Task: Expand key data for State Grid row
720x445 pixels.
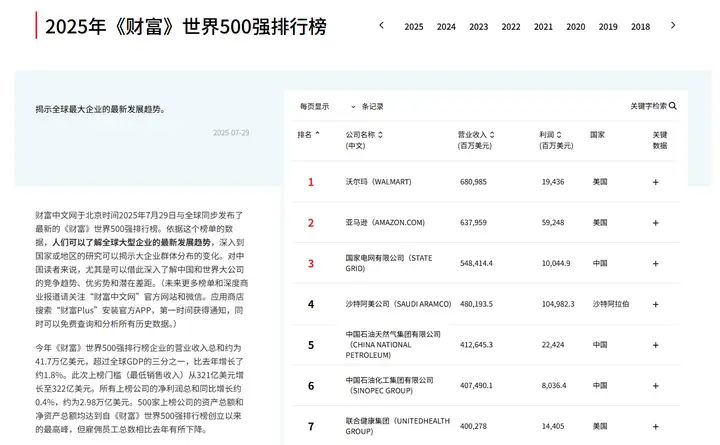Action: click(656, 264)
